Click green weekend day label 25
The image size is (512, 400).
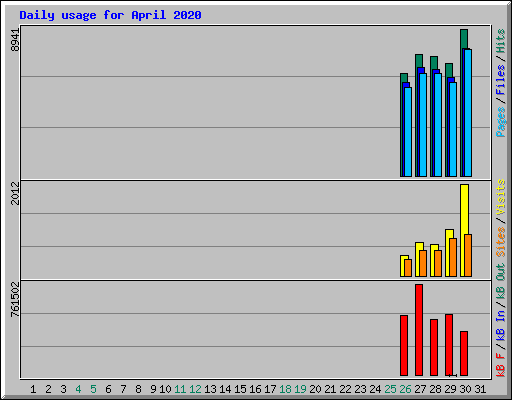click(390, 389)
